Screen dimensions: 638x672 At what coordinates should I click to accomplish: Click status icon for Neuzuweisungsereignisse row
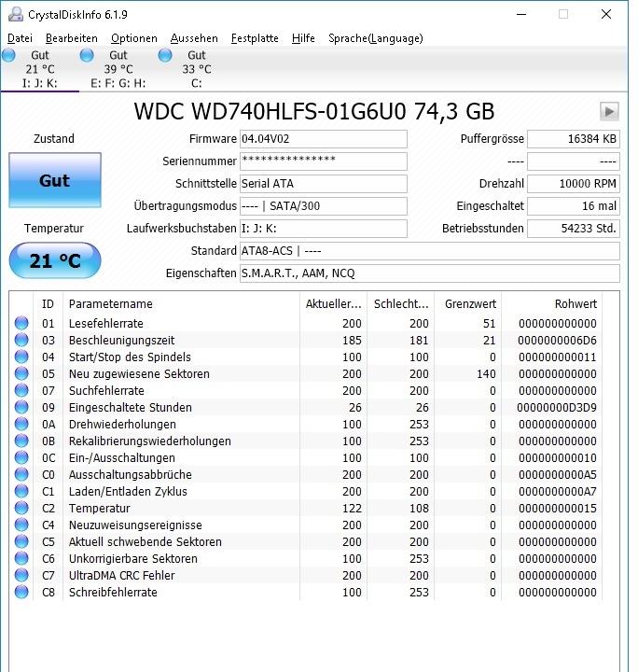click(x=21, y=525)
